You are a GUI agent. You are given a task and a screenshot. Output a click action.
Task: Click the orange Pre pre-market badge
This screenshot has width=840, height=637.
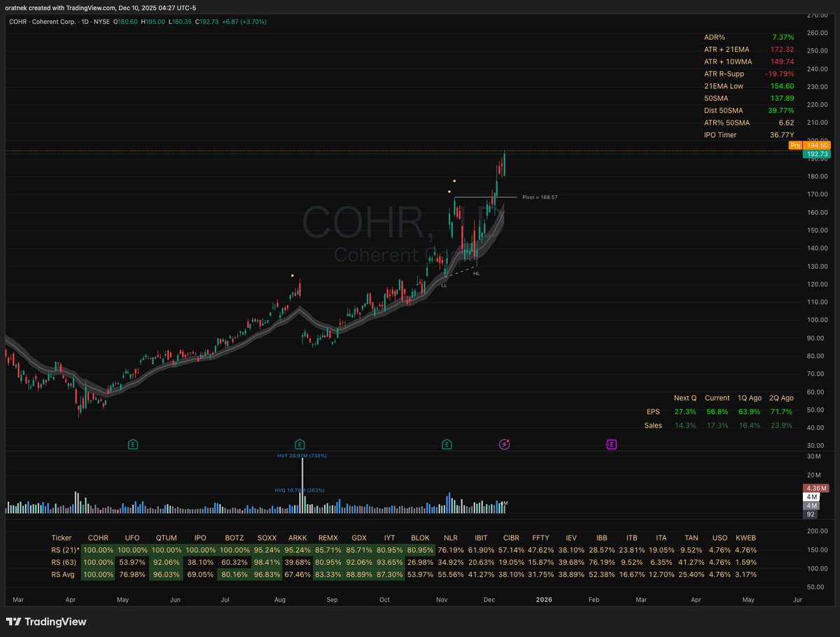(x=795, y=145)
